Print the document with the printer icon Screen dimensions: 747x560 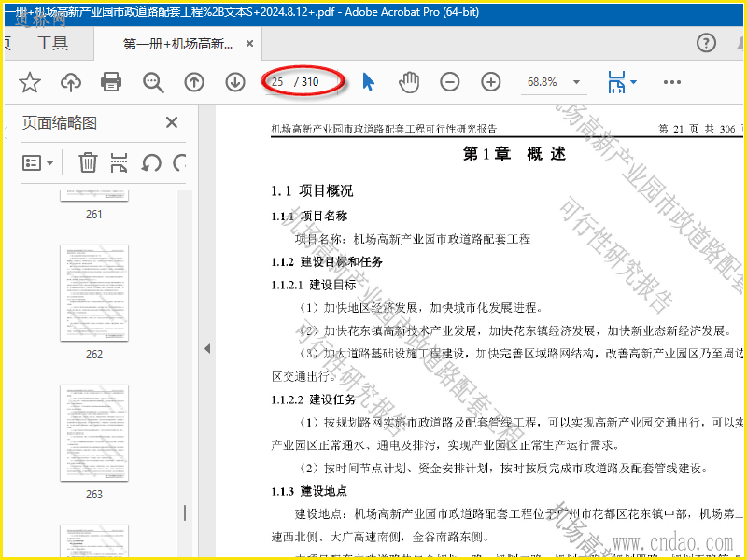pos(111,82)
